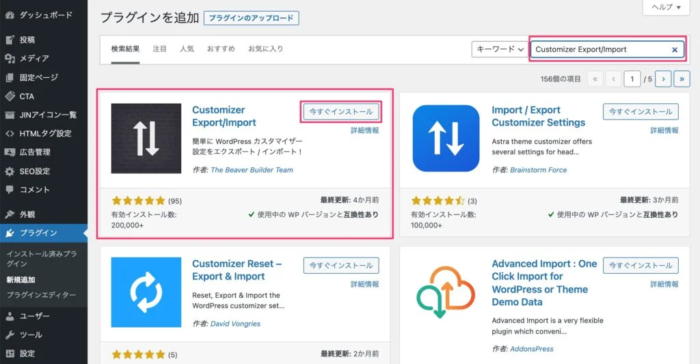Click the 固定ページ pages icon
The image size is (700, 364).
(9, 77)
